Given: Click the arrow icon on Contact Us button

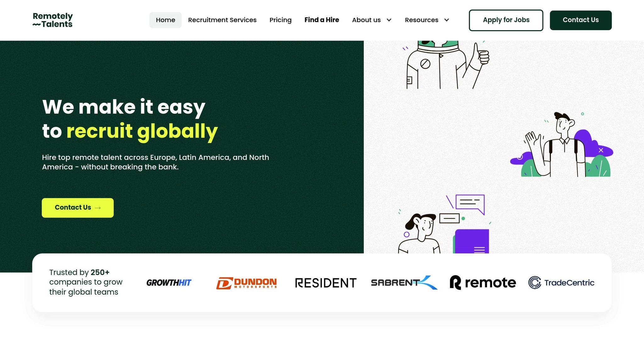Looking at the screenshot, I should click(98, 208).
